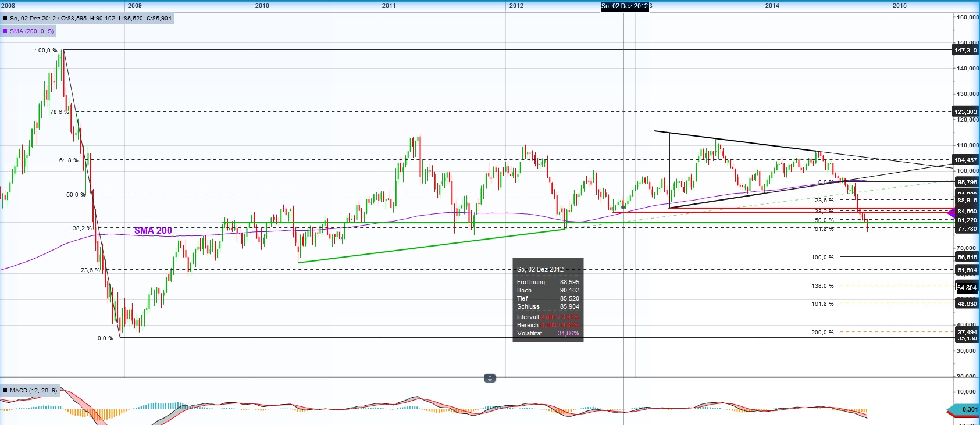Click the 66,645 price label
The image size is (980, 425).
[967, 257]
